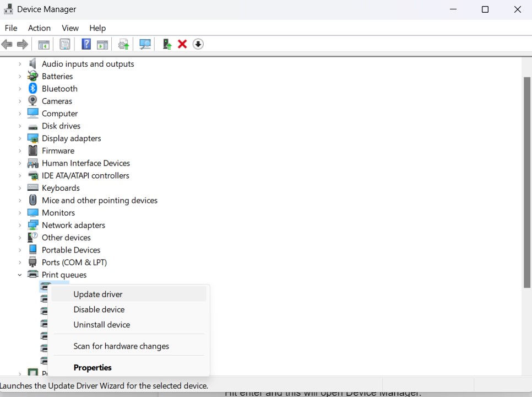Collapse the Print queues category
Screen dimensions: 532x397
click(20, 275)
